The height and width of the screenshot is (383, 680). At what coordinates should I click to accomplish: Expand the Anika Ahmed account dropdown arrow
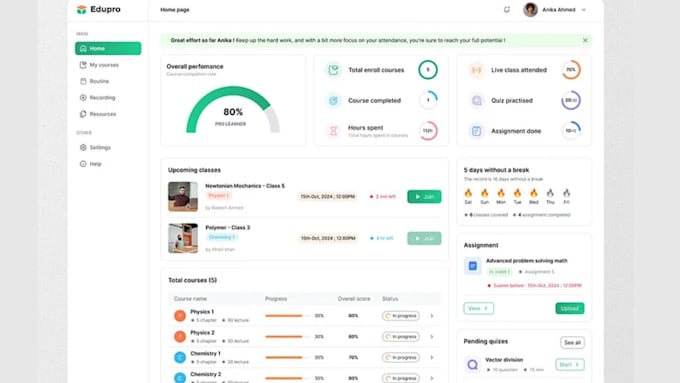coord(584,10)
